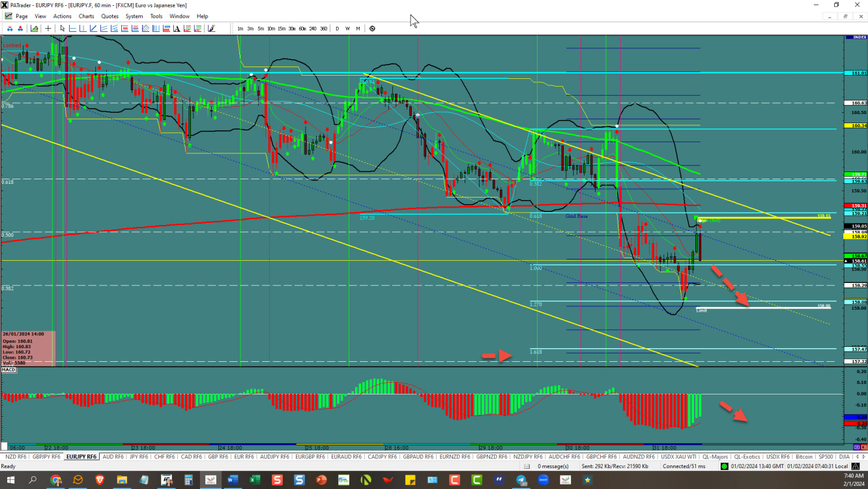This screenshot has height=489, width=868.
Task: Choose the vertical line drawing tool
Action: [83, 29]
